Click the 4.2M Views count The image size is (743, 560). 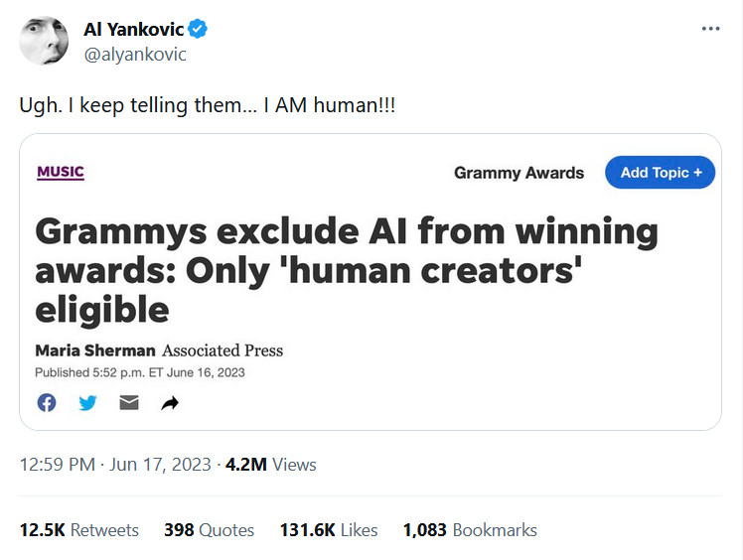[x=271, y=464]
